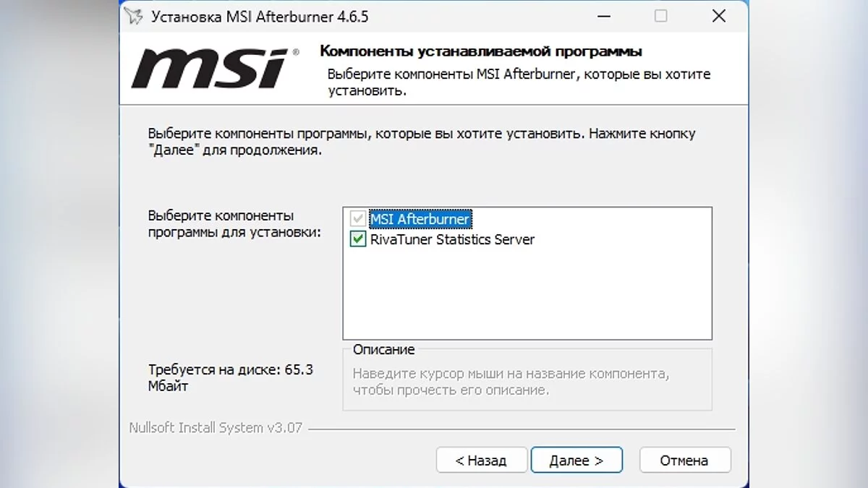
Task: Click the instruction text mentioning "Далее"
Action: pos(422,142)
